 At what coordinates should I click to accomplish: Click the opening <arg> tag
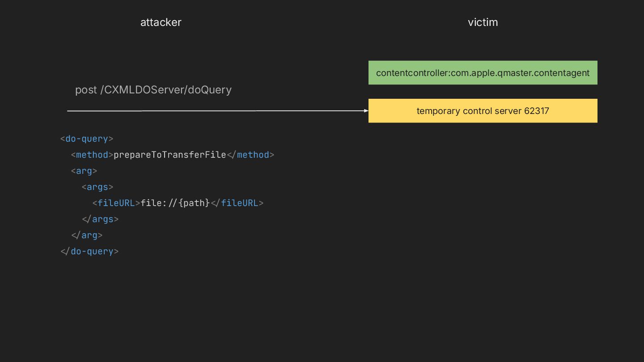84,171
